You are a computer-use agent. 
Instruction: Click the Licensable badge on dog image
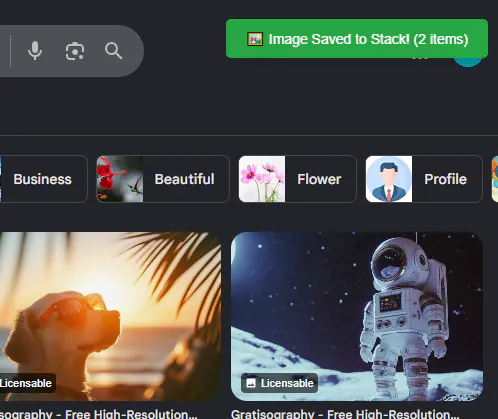pos(27,383)
